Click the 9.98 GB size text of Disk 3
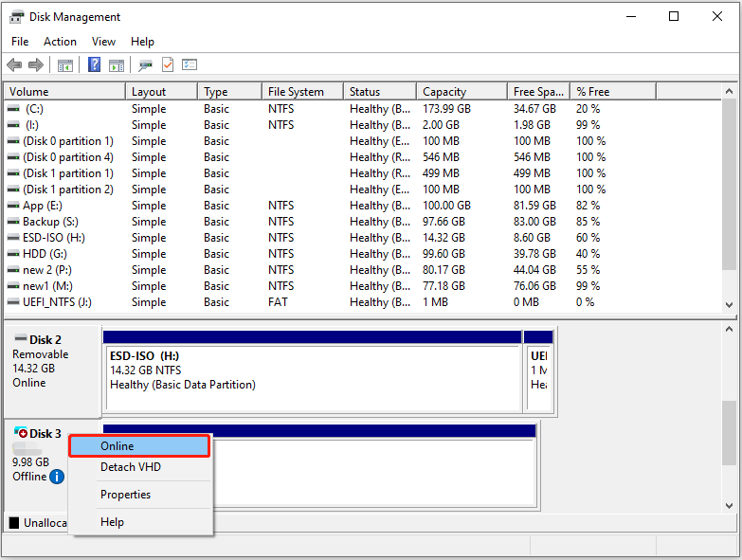The height and width of the screenshot is (560, 742). coord(30,462)
